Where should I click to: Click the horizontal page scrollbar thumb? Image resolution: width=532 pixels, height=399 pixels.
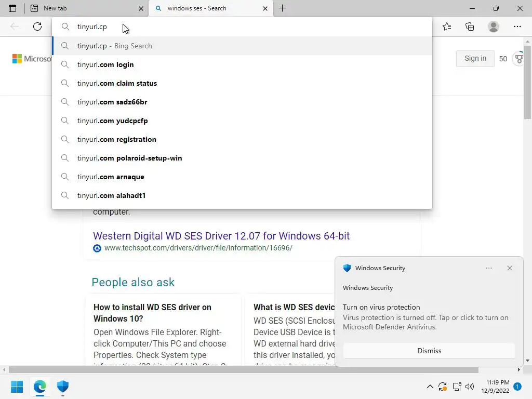(243, 369)
